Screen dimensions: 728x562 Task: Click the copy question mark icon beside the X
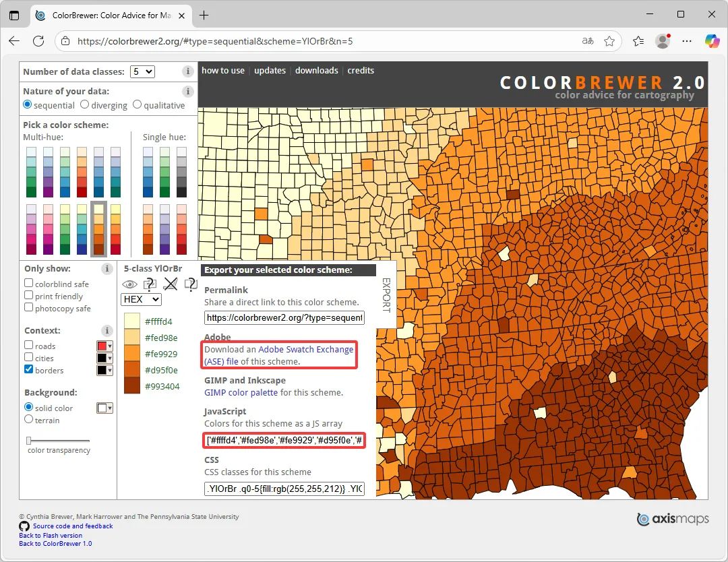tap(191, 284)
